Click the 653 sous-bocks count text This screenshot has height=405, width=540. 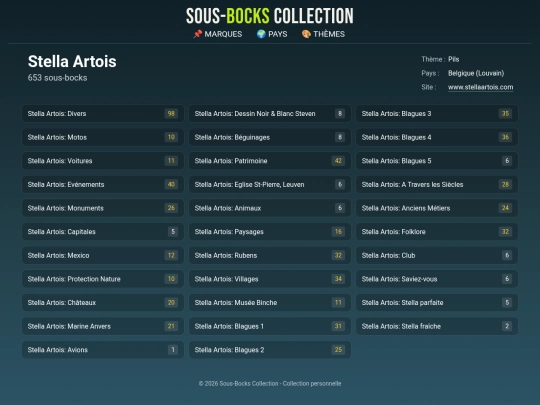point(58,78)
